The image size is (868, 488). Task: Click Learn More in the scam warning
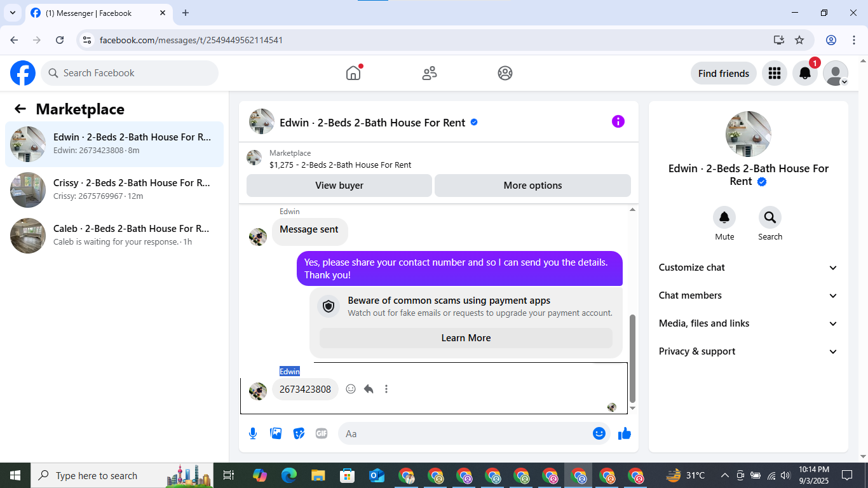point(466,338)
